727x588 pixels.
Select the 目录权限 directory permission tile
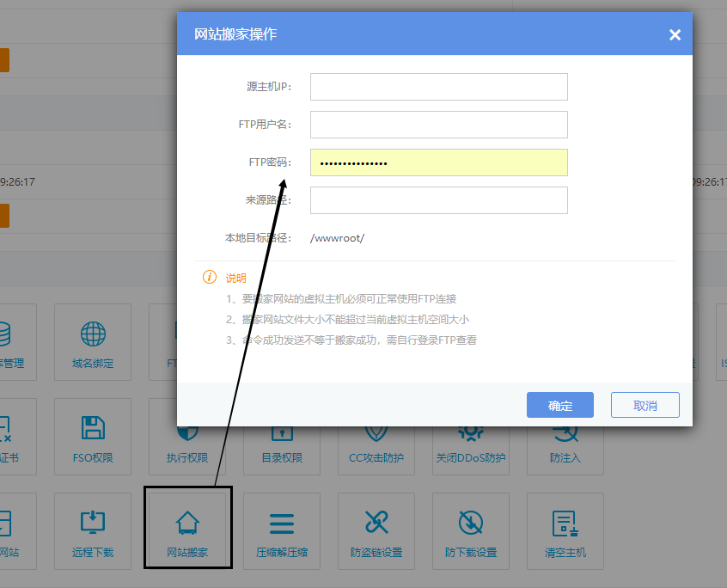282,445
